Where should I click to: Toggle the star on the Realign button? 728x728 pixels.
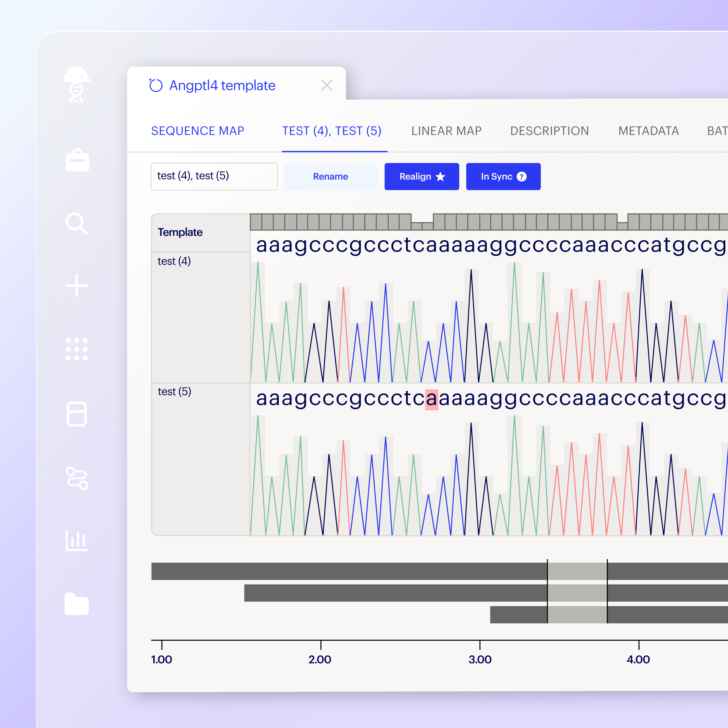(440, 176)
